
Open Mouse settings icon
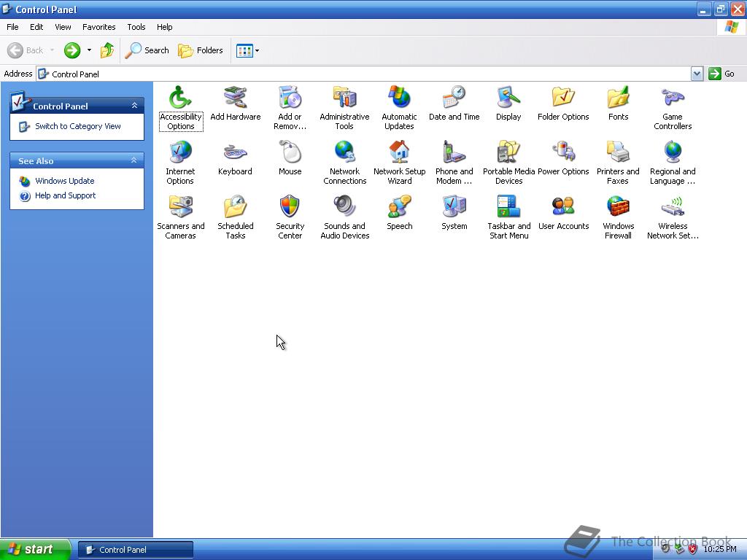click(x=290, y=152)
